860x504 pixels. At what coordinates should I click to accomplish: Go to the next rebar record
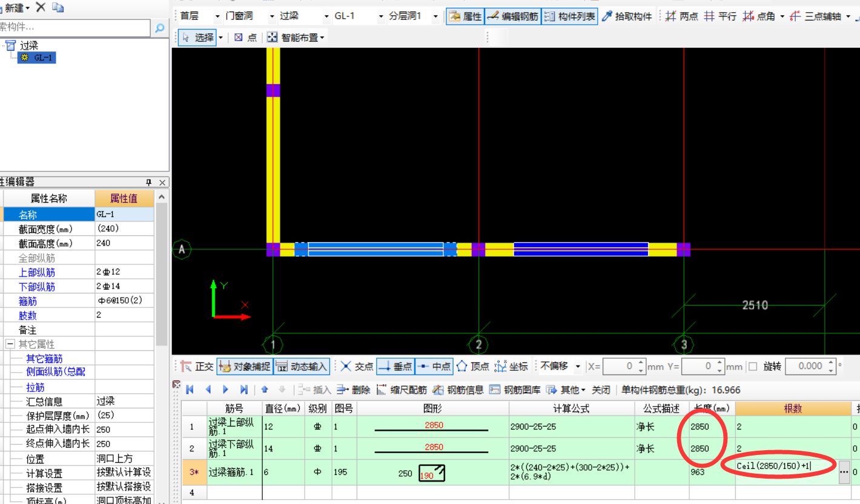pos(225,390)
